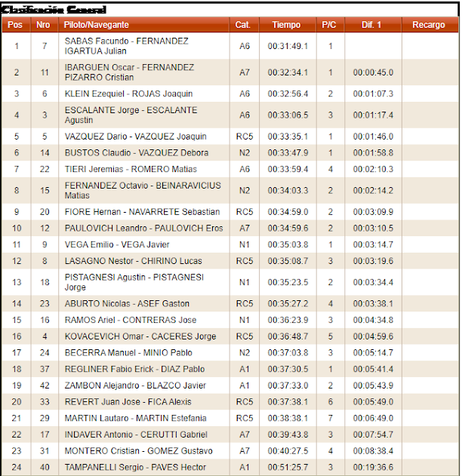
Task: Select BUSTOS Claudio - VAZQUEZ Debora entry
Action: tap(136, 153)
